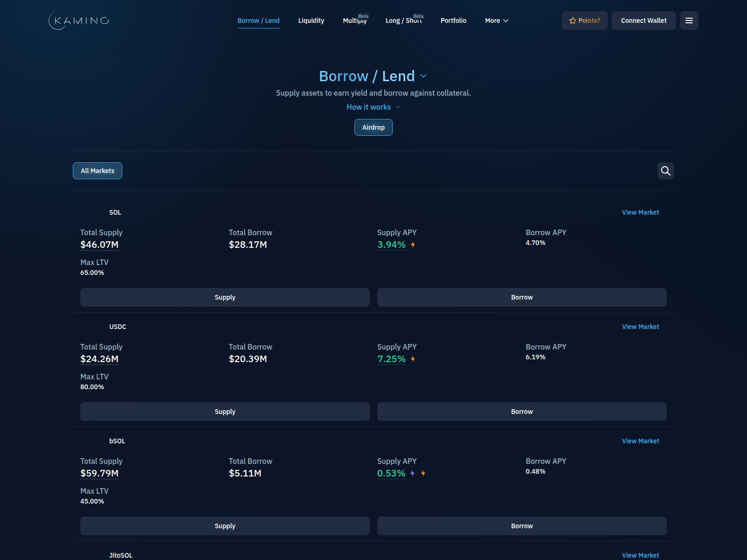747x560 pixels.
Task: Switch to the Multiply beta tab
Action: [355, 21]
